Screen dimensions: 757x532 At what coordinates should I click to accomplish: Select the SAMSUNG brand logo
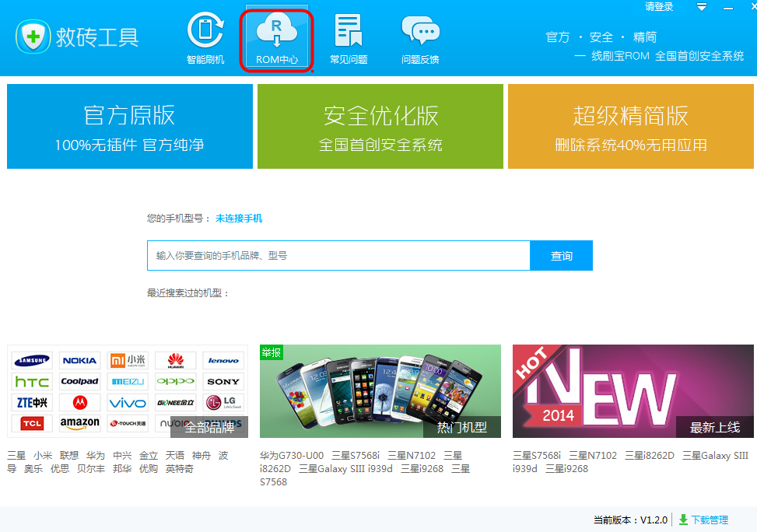31,359
